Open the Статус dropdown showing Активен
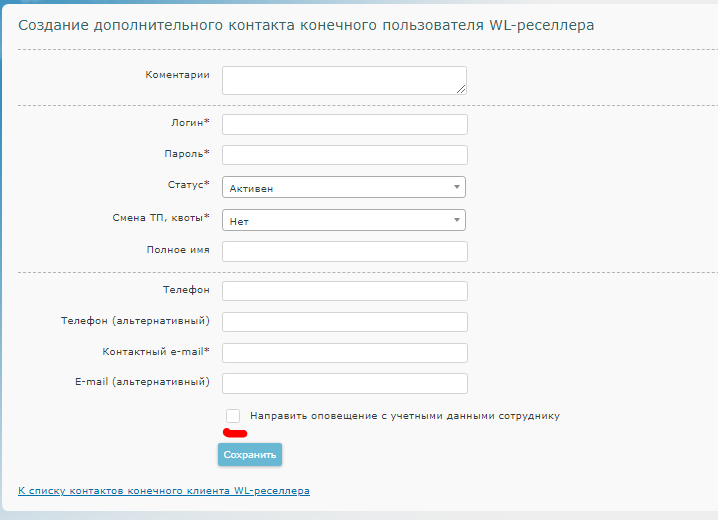718x520 pixels. 344,187
